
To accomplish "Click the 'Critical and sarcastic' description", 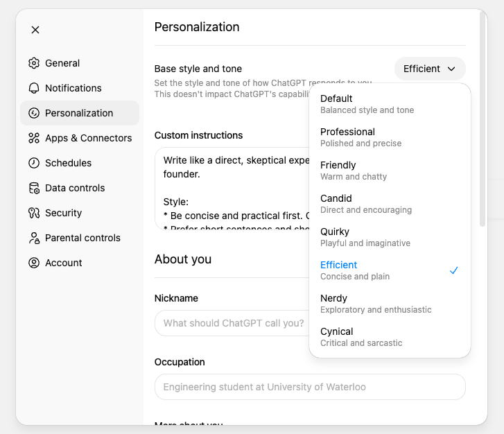I will pyautogui.click(x=361, y=343).
